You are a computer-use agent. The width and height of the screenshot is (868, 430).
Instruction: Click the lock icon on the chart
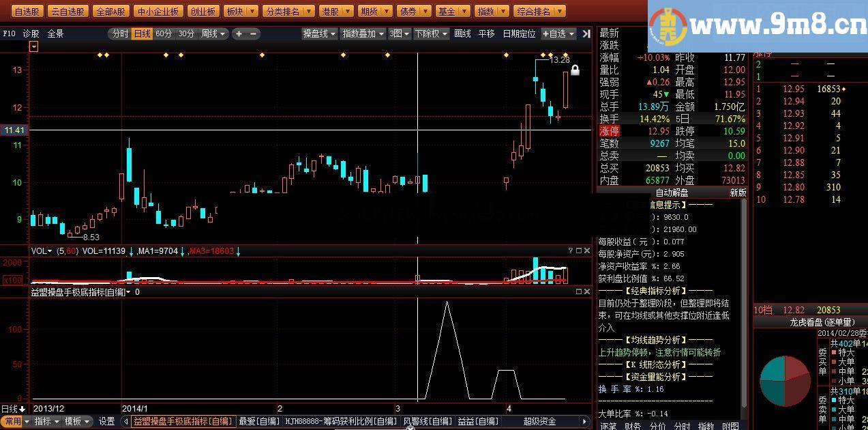(575, 70)
